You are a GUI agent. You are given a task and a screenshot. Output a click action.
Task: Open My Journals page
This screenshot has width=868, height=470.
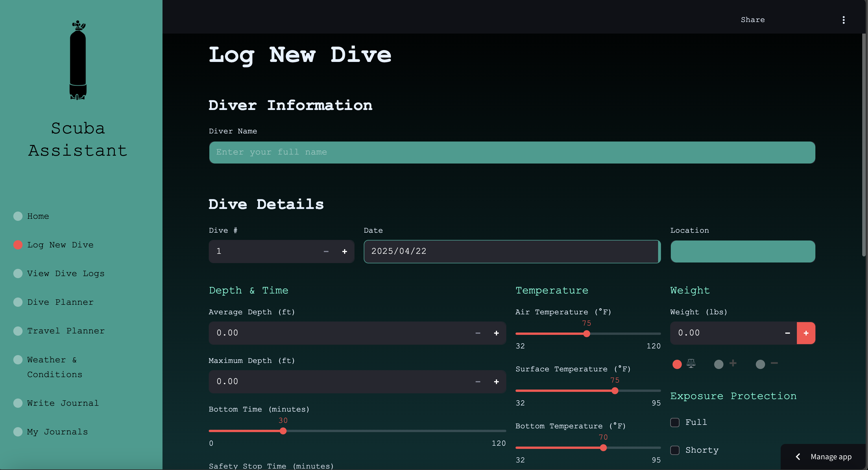click(51, 432)
